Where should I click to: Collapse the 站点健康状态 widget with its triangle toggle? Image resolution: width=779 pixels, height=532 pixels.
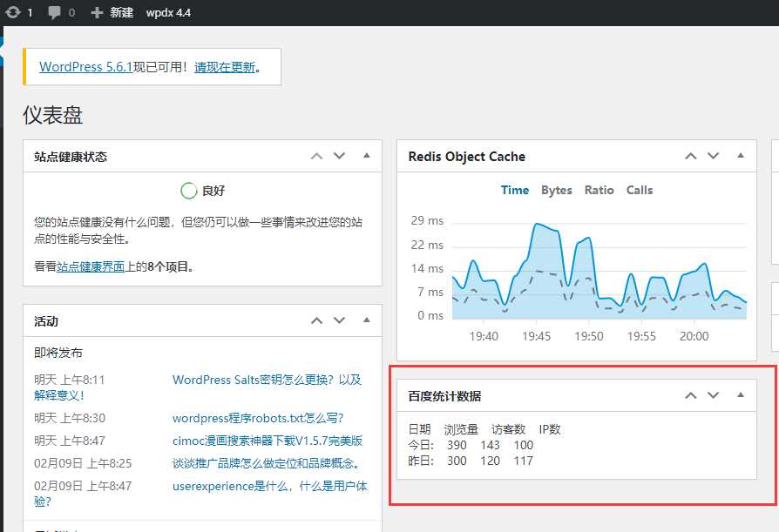tap(366, 156)
